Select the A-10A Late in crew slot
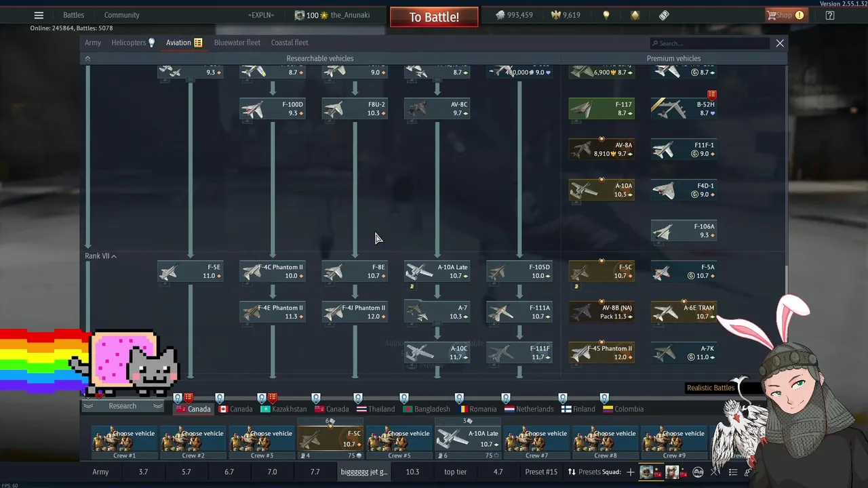868x488 pixels. (x=467, y=439)
